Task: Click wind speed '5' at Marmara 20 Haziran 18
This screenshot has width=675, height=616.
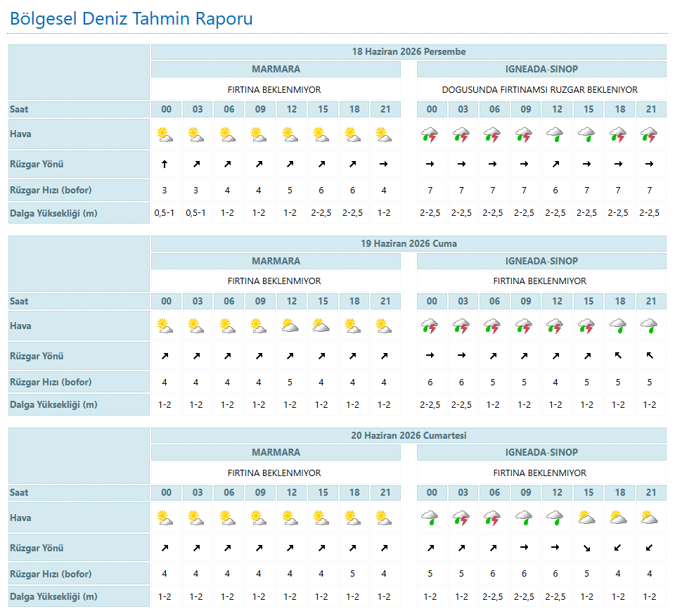Action: click(352, 573)
